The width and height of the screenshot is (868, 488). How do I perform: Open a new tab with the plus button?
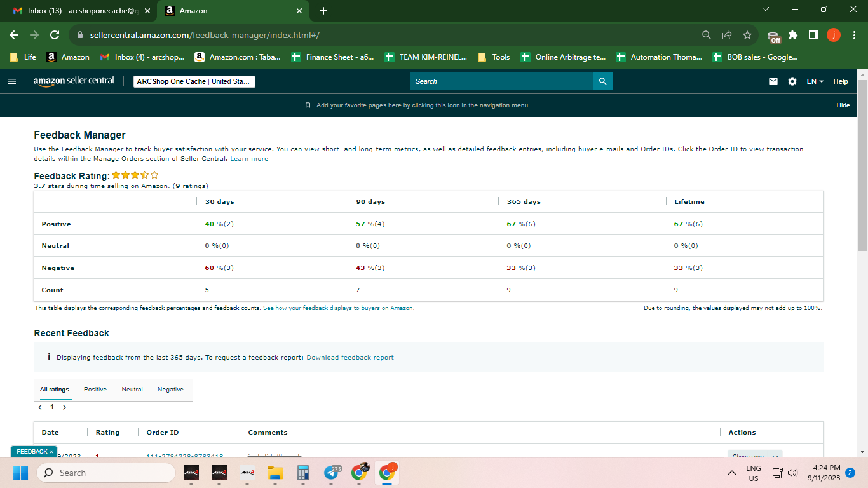[x=323, y=11]
